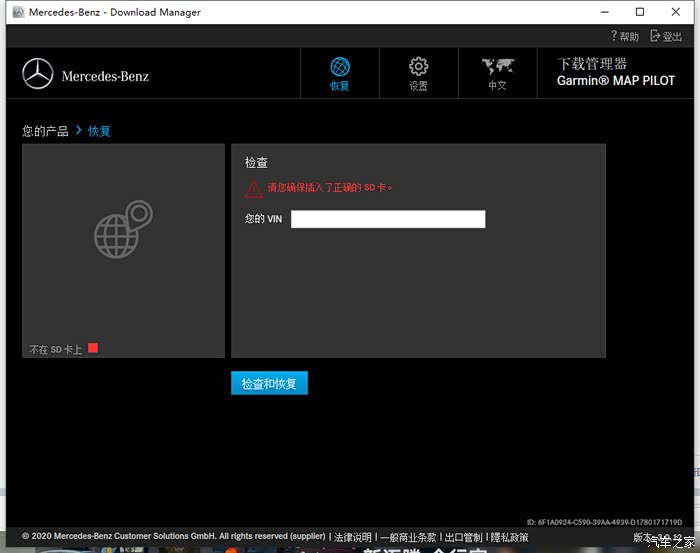This screenshot has height=553, width=700.
Task: Maximize the Download Manager window
Action: [x=640, y=12]
